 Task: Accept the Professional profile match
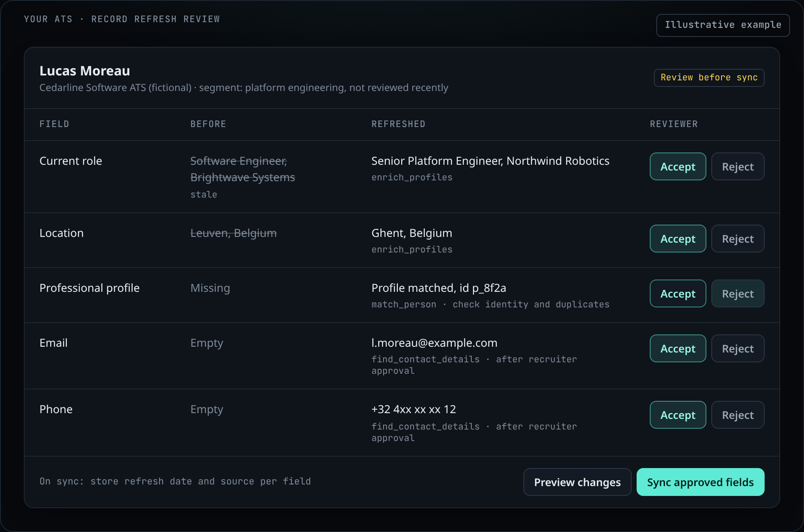point(678,293)
